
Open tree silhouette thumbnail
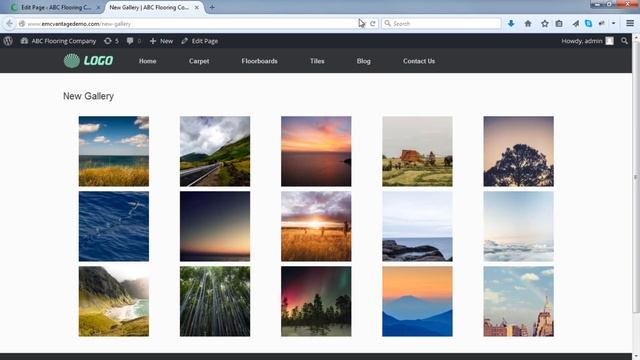[519, 151]
